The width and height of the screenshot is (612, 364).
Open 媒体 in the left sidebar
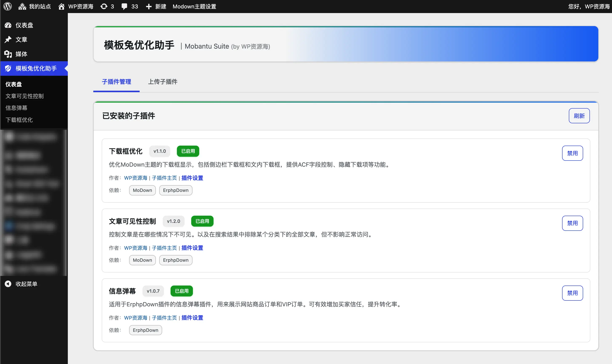[21, 54]
